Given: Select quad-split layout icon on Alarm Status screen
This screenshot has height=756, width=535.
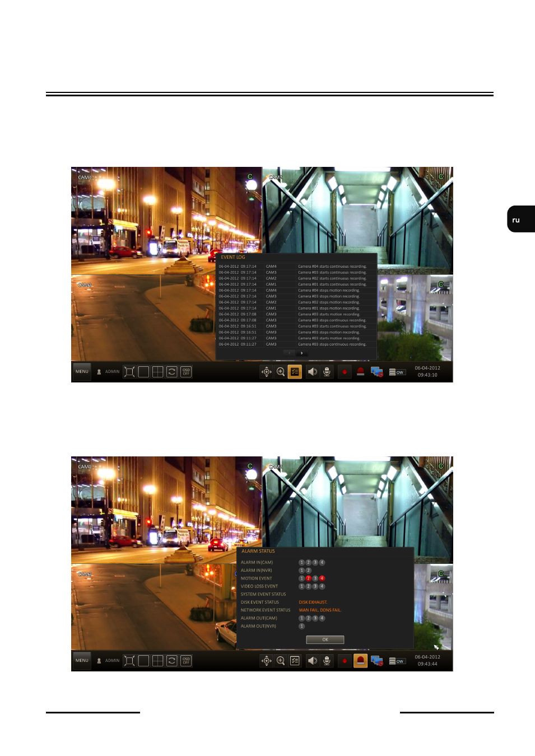Looking at the screenshot, I should pyautogui.click(x=158, y=661).
